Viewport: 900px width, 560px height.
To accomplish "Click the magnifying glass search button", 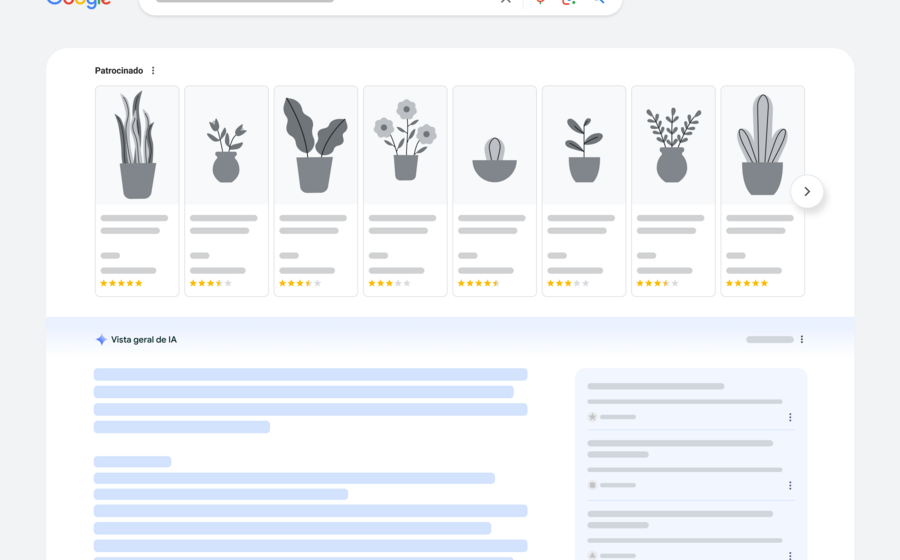I will click(x=598, y=2).
